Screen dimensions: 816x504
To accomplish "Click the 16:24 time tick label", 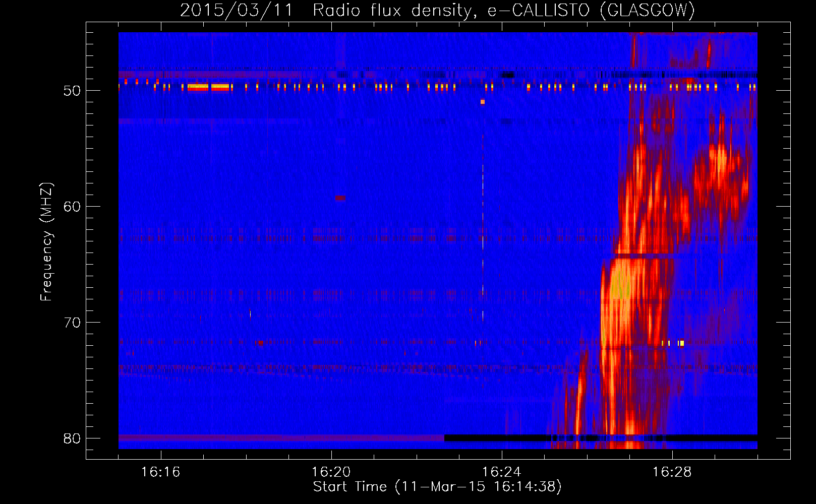I will click(x=501, y=472).
